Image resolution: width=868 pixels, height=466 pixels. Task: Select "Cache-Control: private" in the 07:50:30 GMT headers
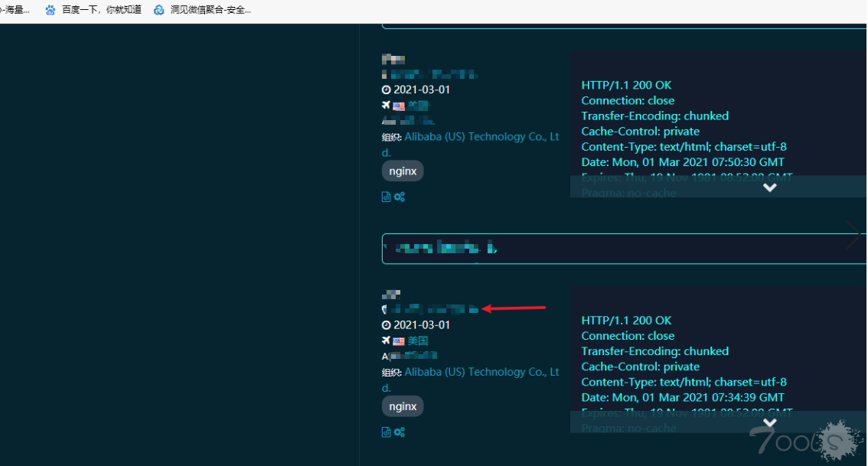click(641, 132)
